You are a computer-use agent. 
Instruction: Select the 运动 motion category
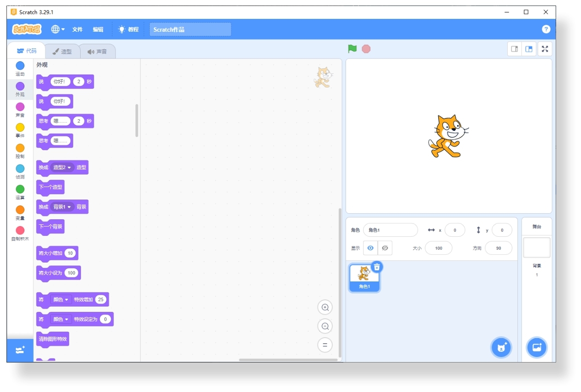20,69
